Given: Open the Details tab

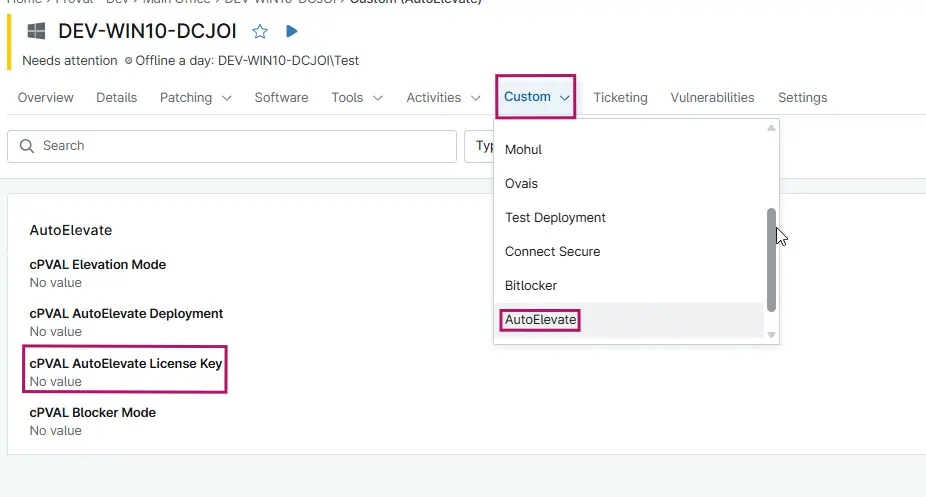Looking at the screenshot, I should click(x=116, y=97).
